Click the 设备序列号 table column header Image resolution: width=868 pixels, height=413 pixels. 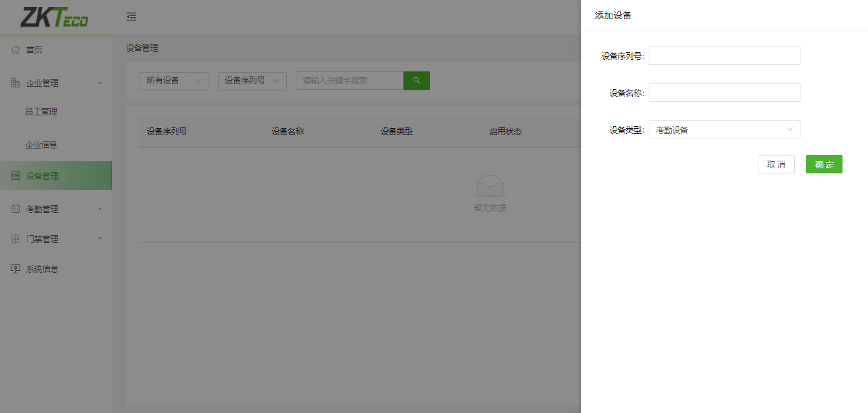click(x=167, y=131)
